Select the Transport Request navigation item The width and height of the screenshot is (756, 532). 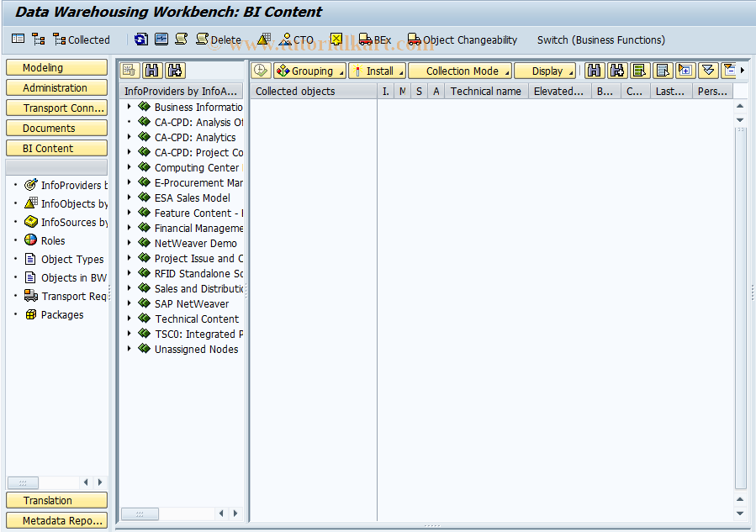[66, 296]
